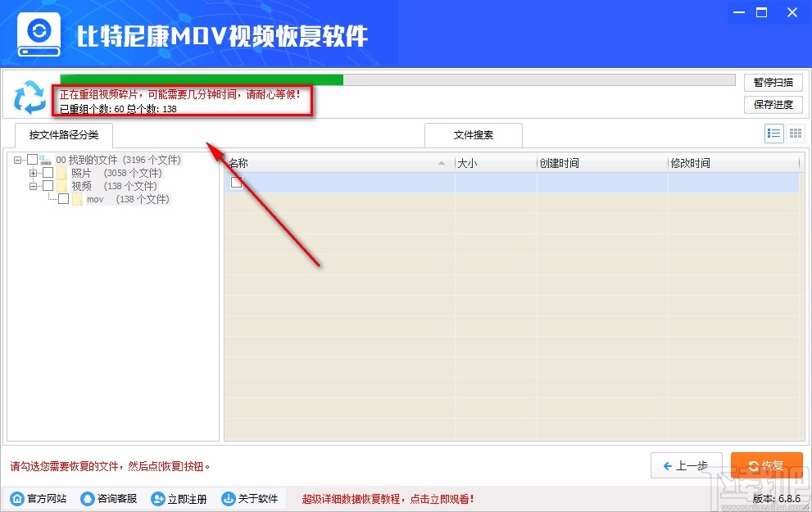The width and height of the screenshot is (812, 512).
Task: Select the list view icon
Action: [773, 134]
